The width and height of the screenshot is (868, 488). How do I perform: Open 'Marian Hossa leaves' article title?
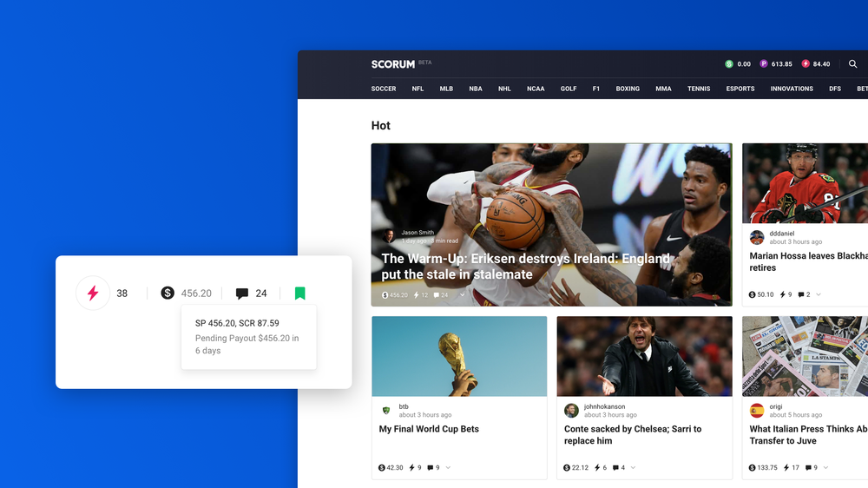tap(808, 261)
